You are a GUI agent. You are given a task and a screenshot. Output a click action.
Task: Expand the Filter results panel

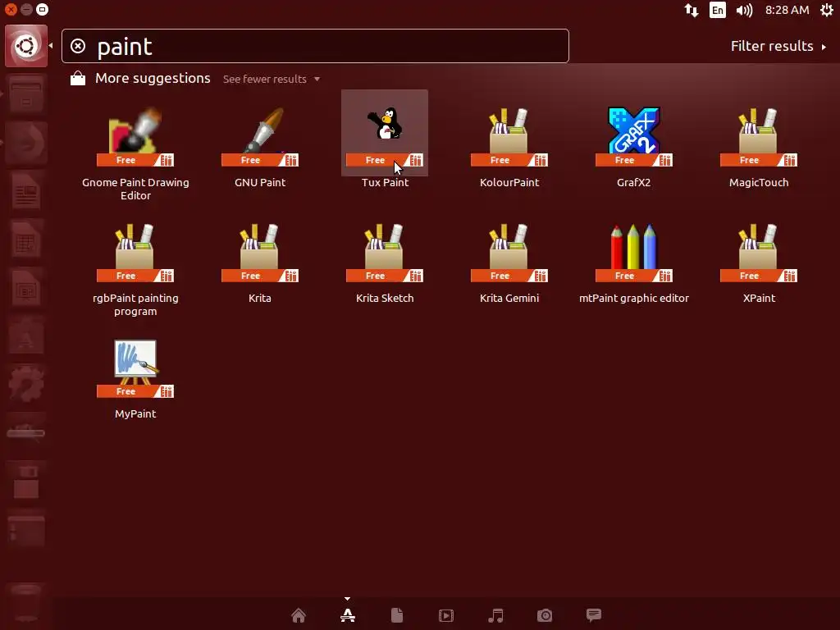coord(778,46)
